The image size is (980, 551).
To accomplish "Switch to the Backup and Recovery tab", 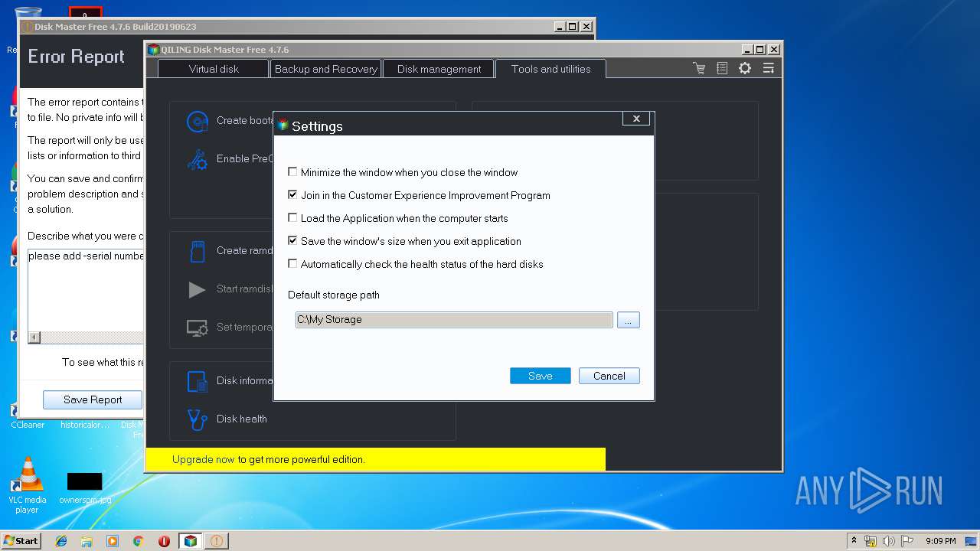I will coord(326,69).
